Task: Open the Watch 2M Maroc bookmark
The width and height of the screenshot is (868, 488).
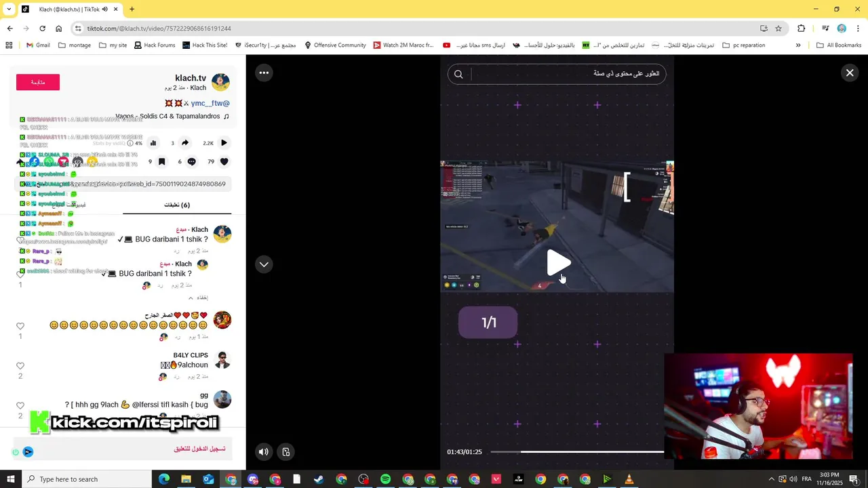Action: tap(403, 45)
